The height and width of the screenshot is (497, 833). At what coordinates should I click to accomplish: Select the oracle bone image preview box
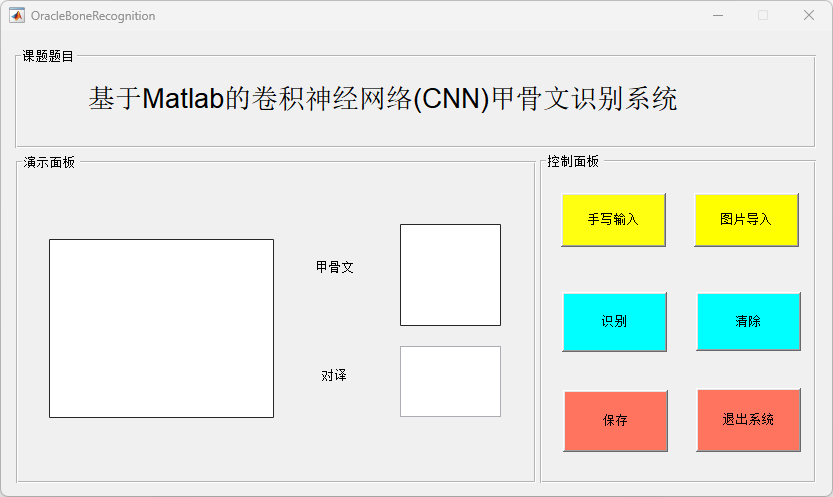[450, 275]
